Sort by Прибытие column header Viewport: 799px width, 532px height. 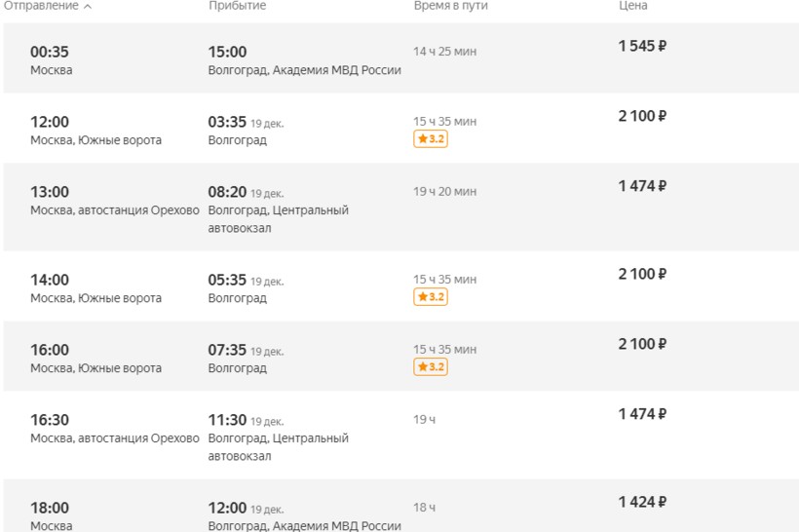point(238,6)
